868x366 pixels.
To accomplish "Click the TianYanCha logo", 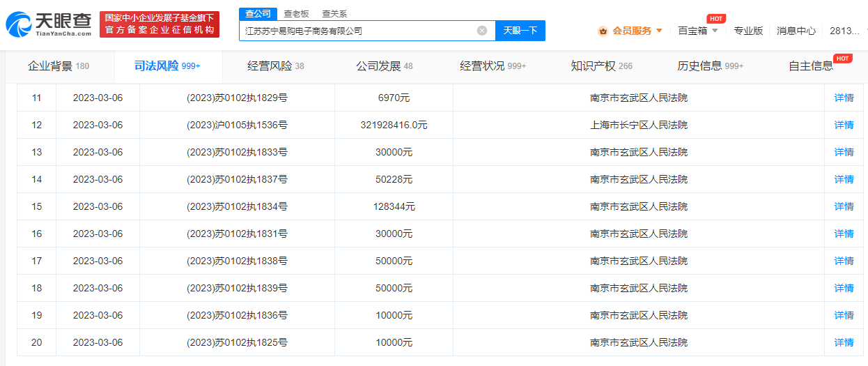I will (x=49, y=24).
